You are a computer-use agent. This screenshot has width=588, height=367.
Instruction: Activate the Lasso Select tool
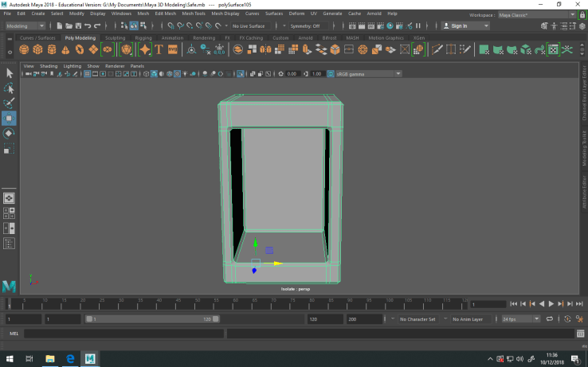pos(9,88)
